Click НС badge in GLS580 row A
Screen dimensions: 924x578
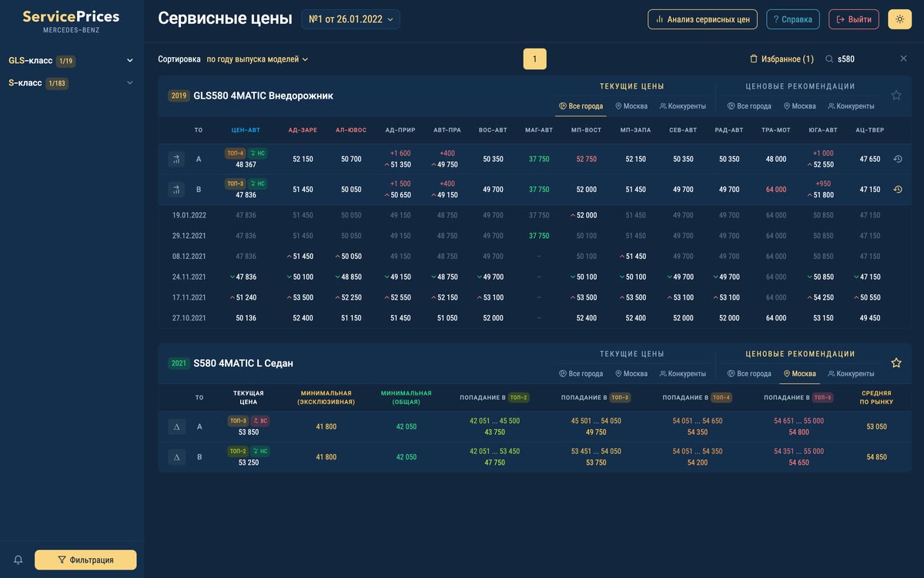pyautogui.click(x=257, y=153)
